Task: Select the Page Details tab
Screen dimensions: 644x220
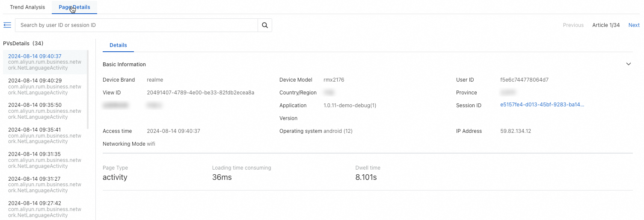Action: [74, 7]
